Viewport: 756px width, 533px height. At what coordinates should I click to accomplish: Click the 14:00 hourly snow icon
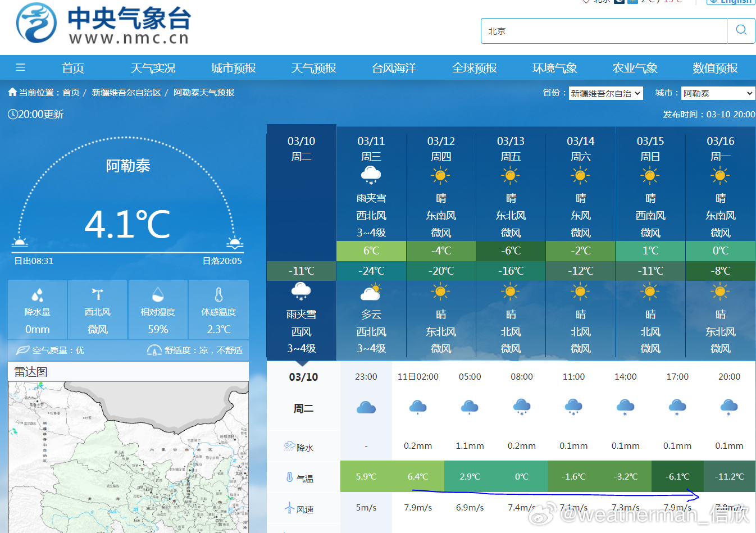point(625,407)
